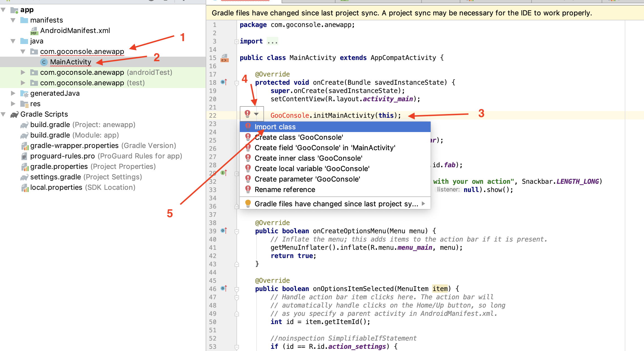Click override gutter icon on line 46
Image resolution: width=644 pixels, height=351 pixels.
(x=224, y=289)
